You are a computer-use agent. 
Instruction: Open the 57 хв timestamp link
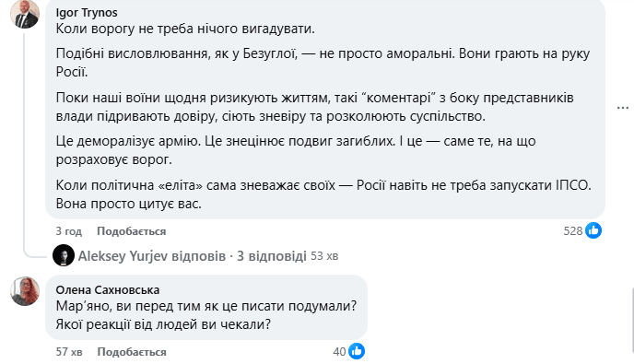69,352
